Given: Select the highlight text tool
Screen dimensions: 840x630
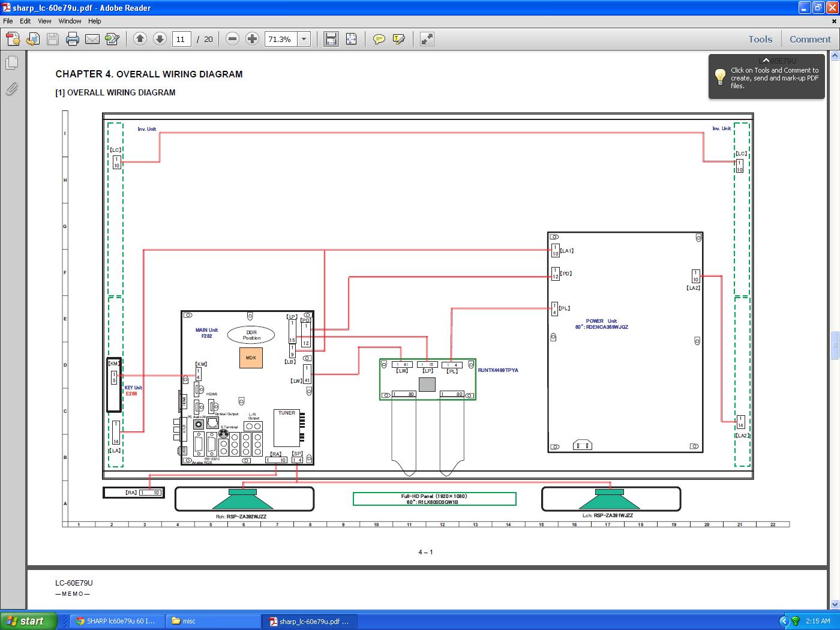Looking at the screenshot, I should pos(398,40).
